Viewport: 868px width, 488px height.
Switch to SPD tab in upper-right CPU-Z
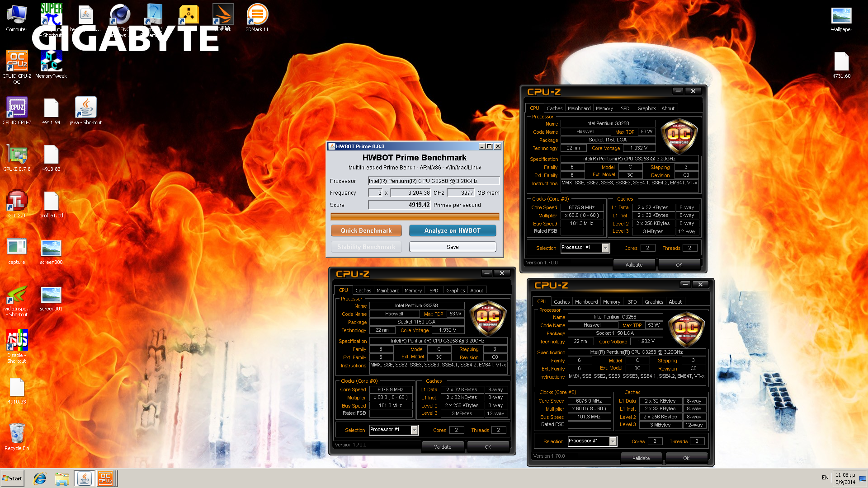tap(625, 108)
